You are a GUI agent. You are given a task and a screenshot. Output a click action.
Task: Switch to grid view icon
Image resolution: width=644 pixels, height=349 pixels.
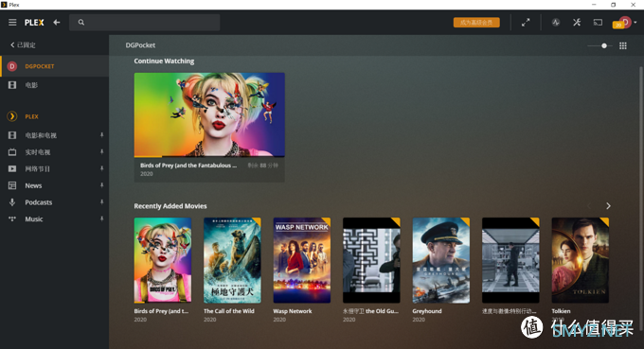[623, 45]
